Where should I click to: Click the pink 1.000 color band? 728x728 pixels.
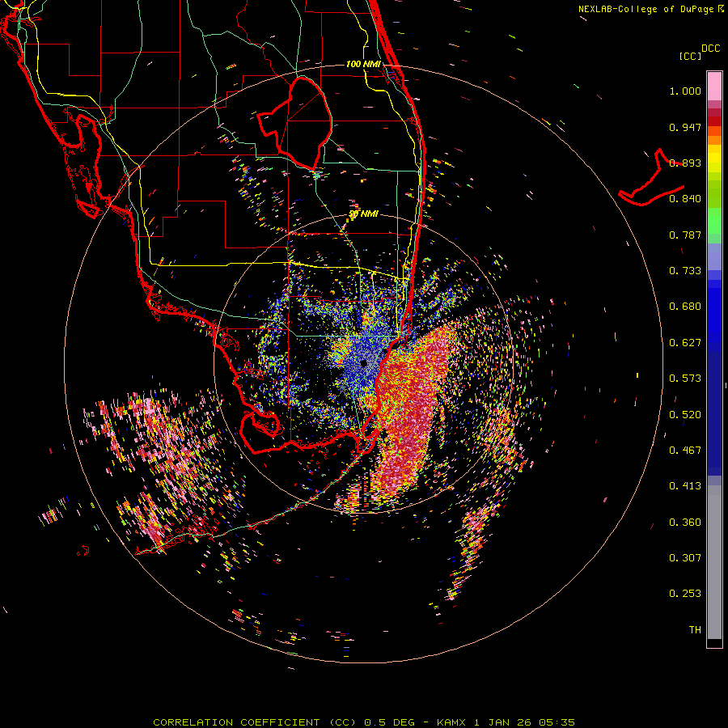[x=714, y=87]
